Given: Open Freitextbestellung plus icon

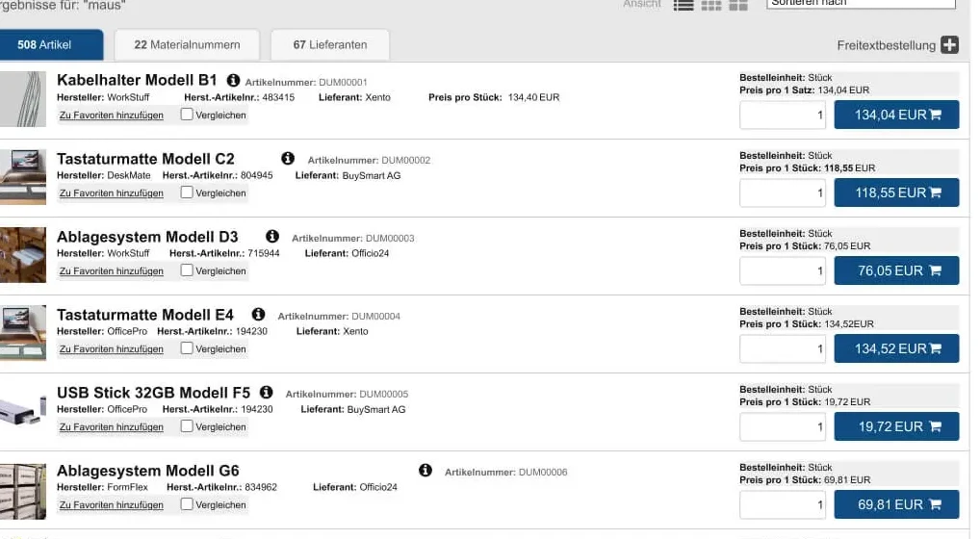Looking at the screenshot, I should 949,45.
